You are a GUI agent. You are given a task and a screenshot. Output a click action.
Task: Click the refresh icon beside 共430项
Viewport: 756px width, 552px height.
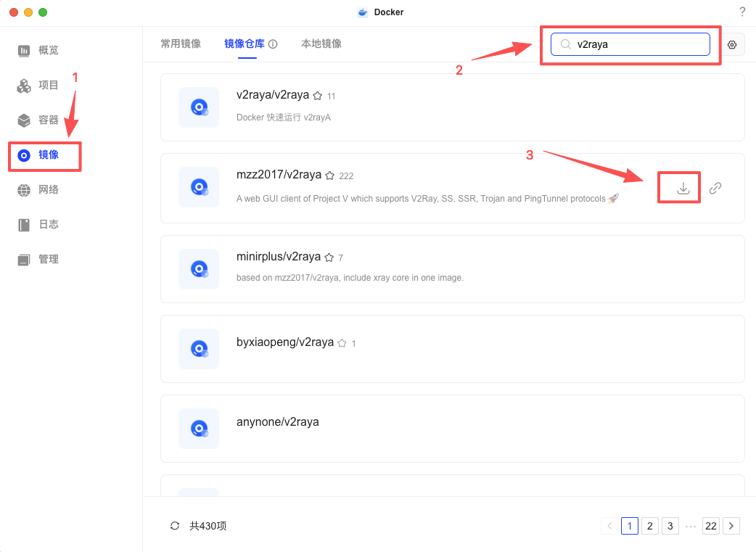[174, 526]
